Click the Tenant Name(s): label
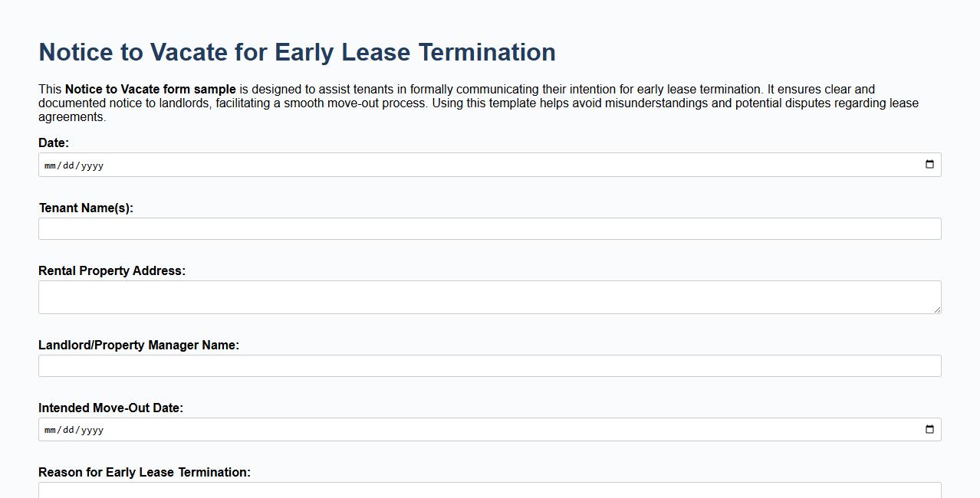 [x=85, y=208]
